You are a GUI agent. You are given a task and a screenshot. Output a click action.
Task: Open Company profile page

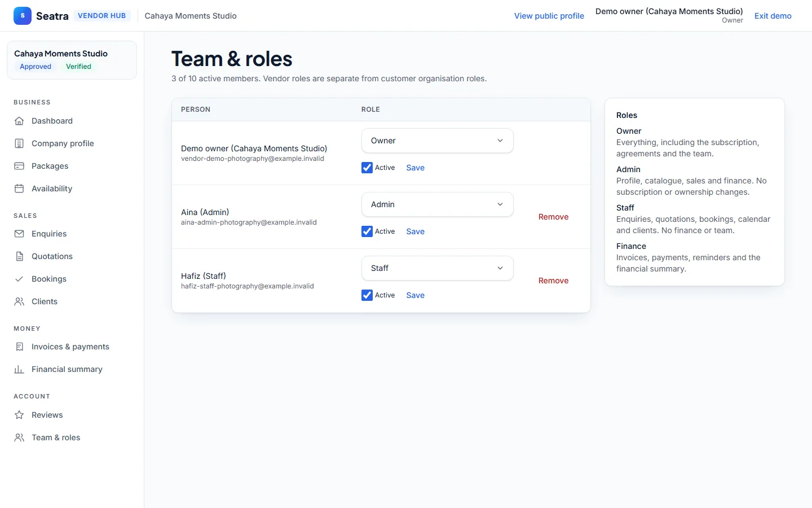click(72, 143)
